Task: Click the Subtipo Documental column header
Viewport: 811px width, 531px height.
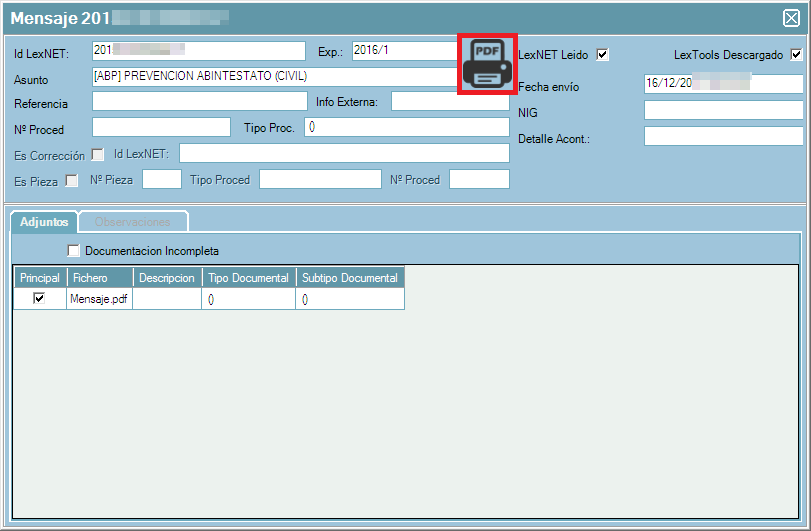Action: [350, 278]
